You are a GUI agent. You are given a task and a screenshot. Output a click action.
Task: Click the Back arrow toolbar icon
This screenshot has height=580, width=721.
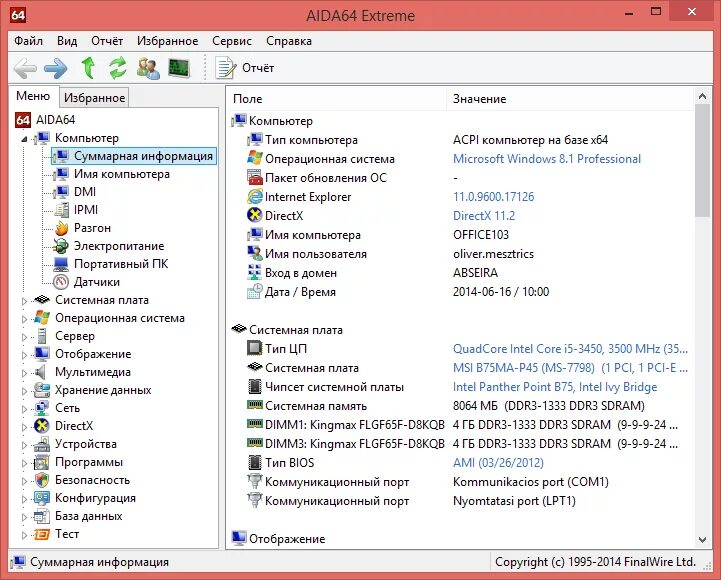[x=25, y=68]
